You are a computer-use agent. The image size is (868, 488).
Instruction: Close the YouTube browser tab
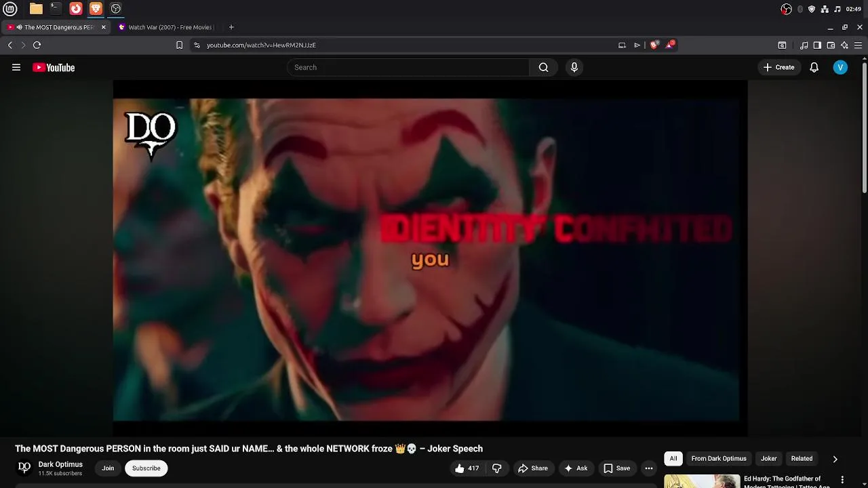pyautogui.click(x=104, y=27)
